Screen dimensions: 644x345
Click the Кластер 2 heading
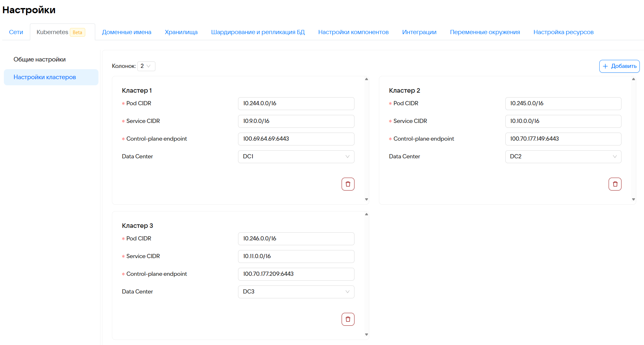(404, 91)
